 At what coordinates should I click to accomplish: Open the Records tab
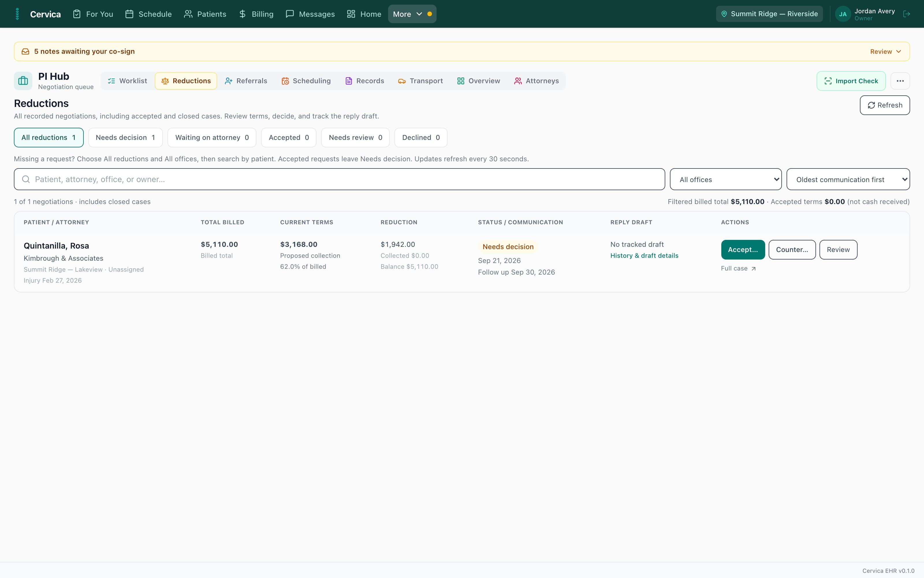coord(365,81)
